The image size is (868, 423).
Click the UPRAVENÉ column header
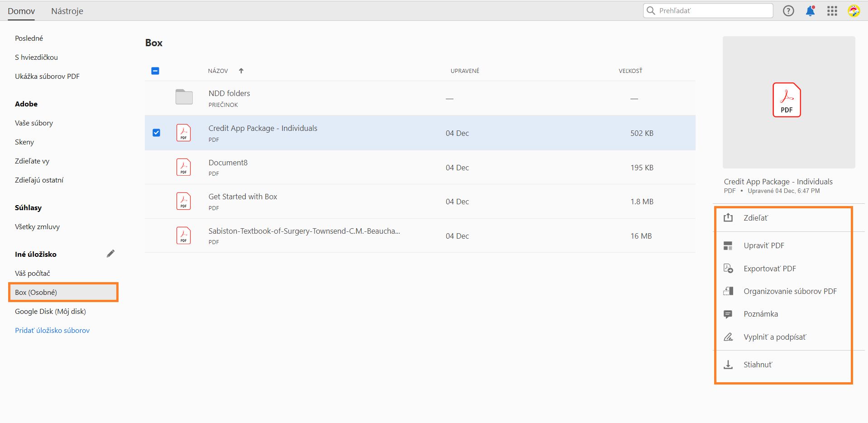[465, 71]
